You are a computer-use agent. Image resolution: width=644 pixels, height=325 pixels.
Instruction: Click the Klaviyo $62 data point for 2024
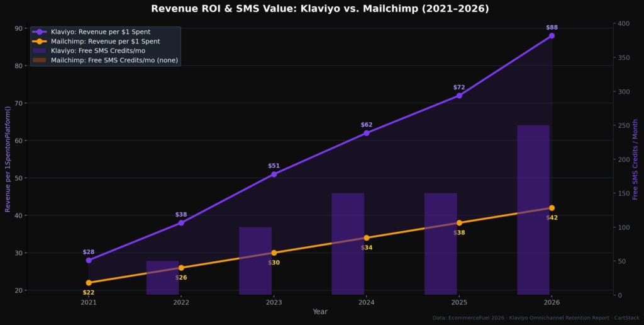pyautogui.click(x=367, y=133)
